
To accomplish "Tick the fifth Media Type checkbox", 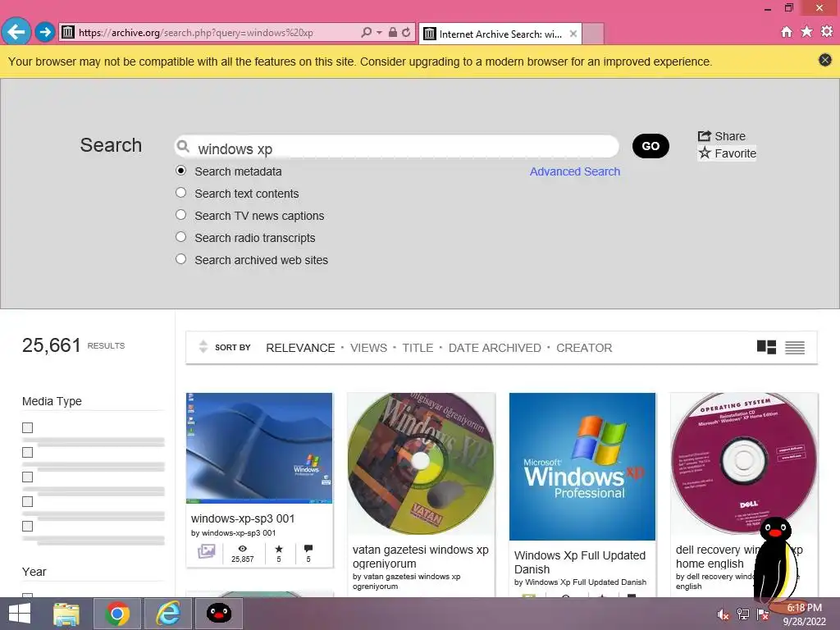I will pyautogui.click(x=27, y=526).
